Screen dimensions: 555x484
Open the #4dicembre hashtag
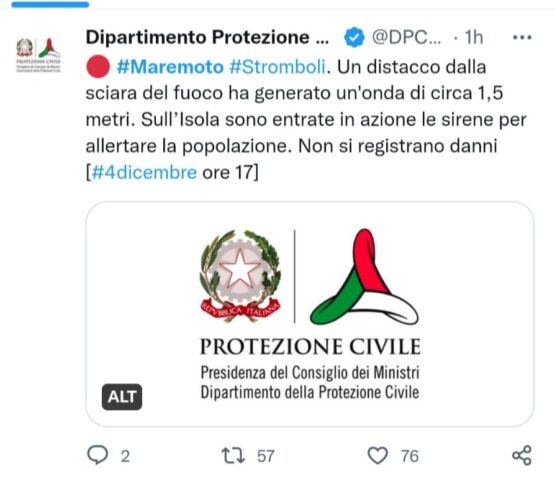click(144, 172)
